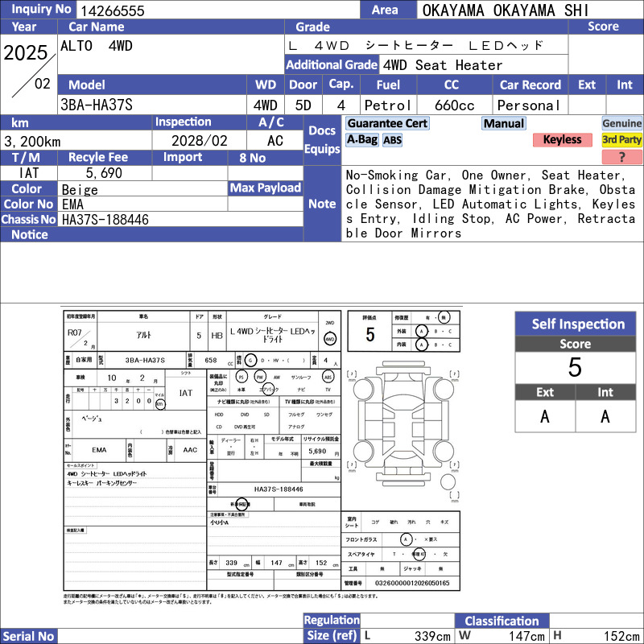Image resolution: width=644 pixels, height=644 pixels.
Task: Select recycle fee value 5,690
Action: point(104,173)
